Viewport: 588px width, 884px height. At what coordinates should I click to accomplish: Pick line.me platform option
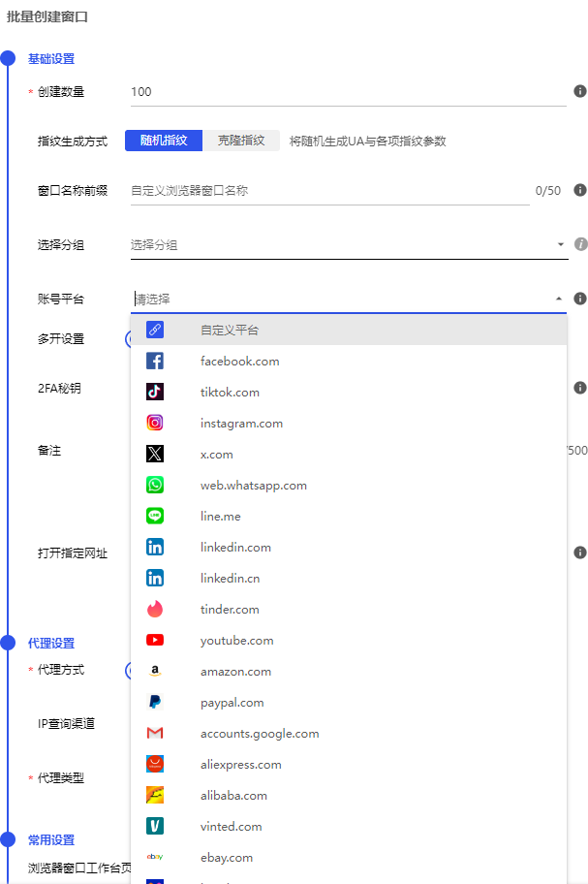pyautogui.click(x=349, y=516)
